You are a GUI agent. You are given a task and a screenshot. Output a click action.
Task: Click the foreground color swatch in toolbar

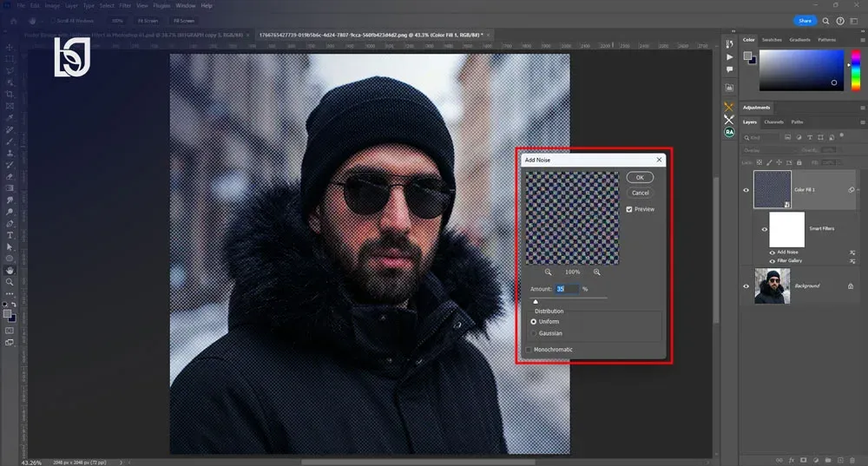(7, 314)
